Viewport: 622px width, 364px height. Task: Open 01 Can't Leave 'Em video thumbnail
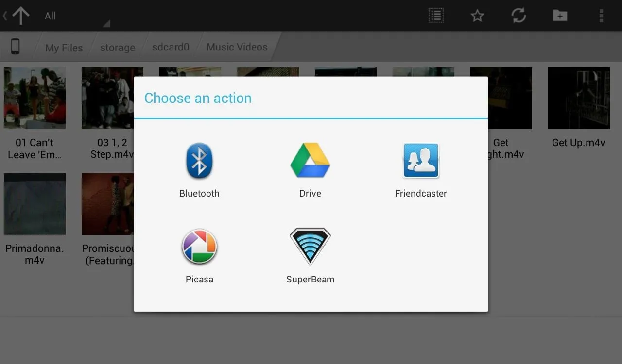[35, 98]
